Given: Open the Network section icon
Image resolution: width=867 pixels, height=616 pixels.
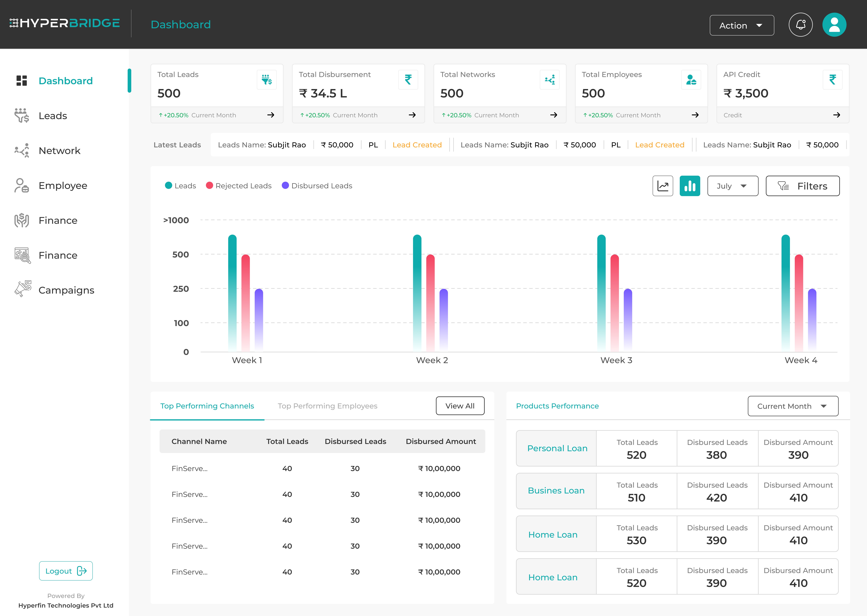Looking at the screenshot, I should (22, 150).
